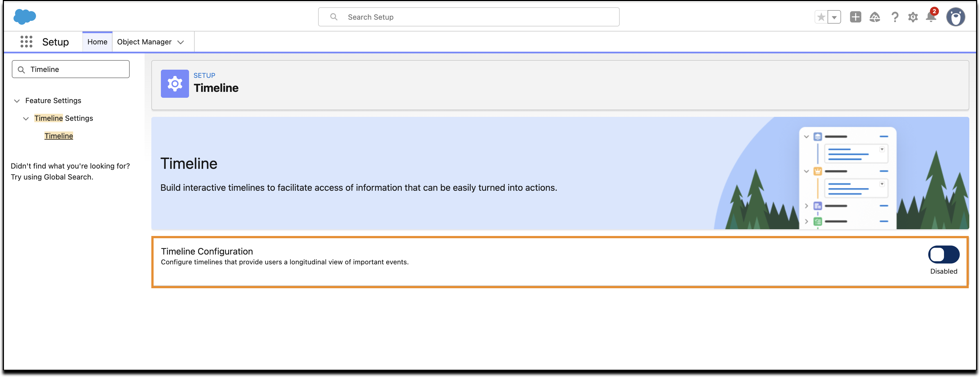This screenshot has height=377, width=980.
Task: Click the Timeline illustration graphic
Action: tap(841, 173)
